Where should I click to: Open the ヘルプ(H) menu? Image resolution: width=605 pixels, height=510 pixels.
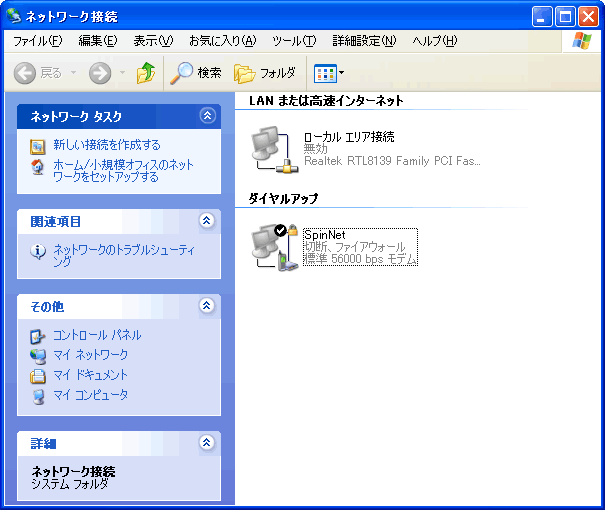434,41
